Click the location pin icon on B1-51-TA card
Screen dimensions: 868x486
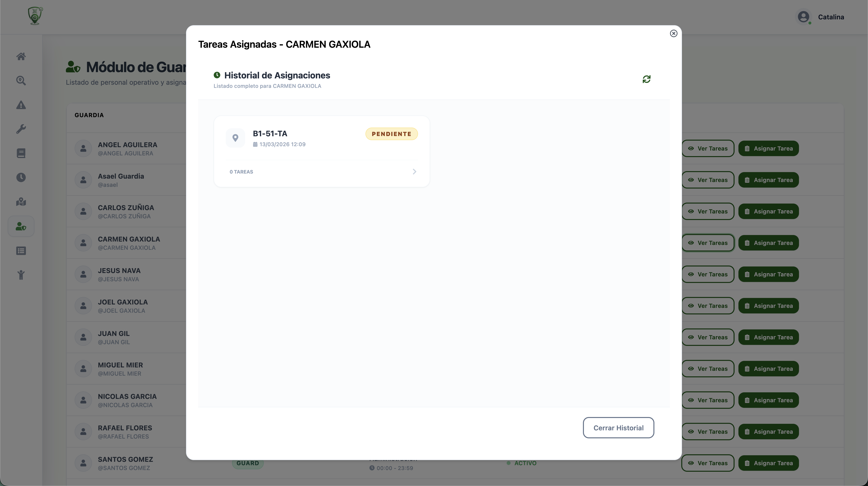pos(235,138)
